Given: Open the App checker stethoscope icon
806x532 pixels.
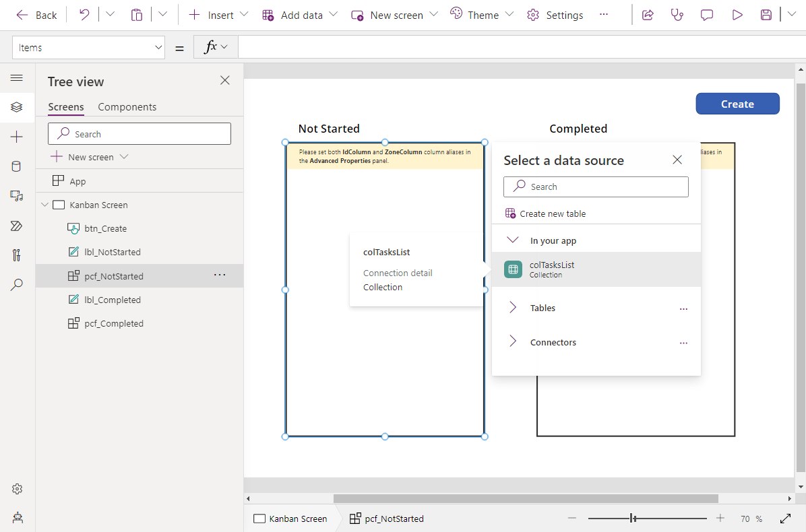Looking at the screenshot, I should tap(677, 15).
